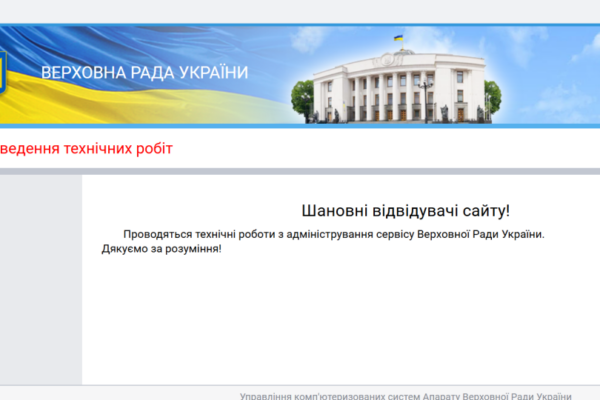Click the 'Шановні відвідувачі сайту!' heading
Screen dimensions: 600x400
[406, 211]
